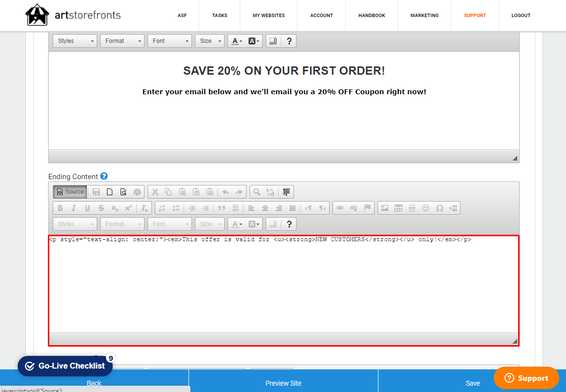Click the Cut scissors icon

pyautogui.click(x=155, y=192)
